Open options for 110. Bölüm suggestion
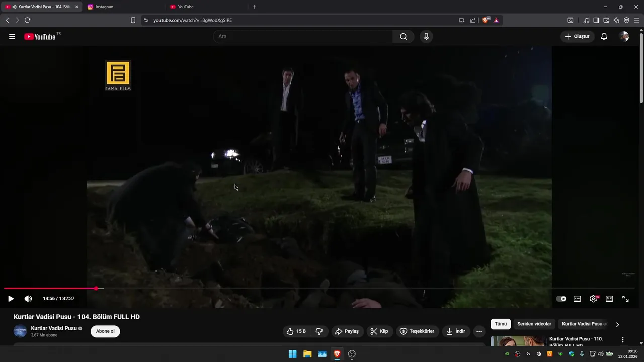The width and height of the screenshot is (644, 362). pyautogui.click(x=623, y=340)
